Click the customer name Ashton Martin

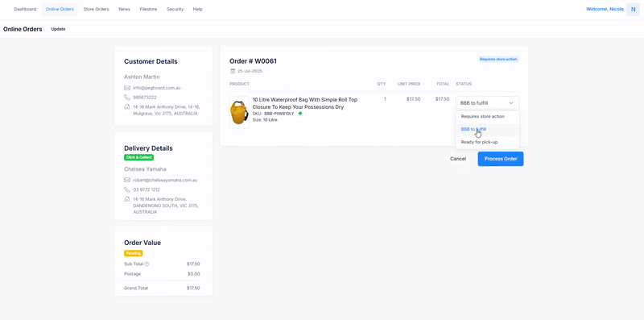tap(142, 77)
